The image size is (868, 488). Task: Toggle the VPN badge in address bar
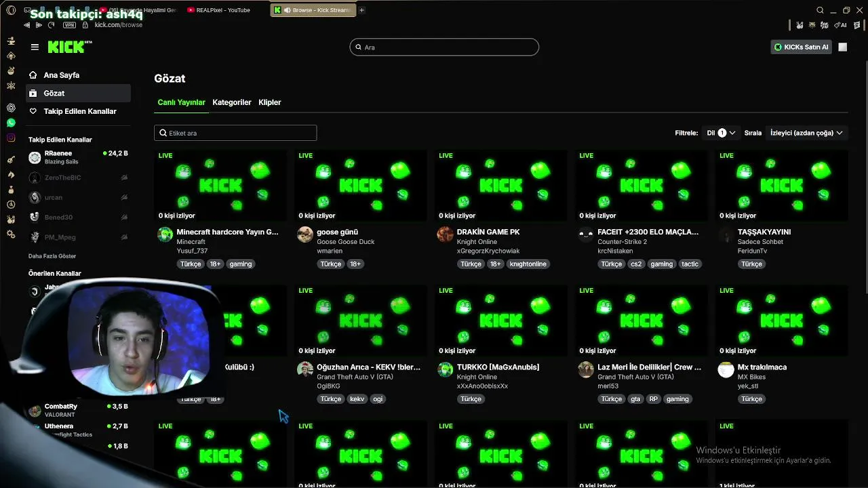coord(69,25)
